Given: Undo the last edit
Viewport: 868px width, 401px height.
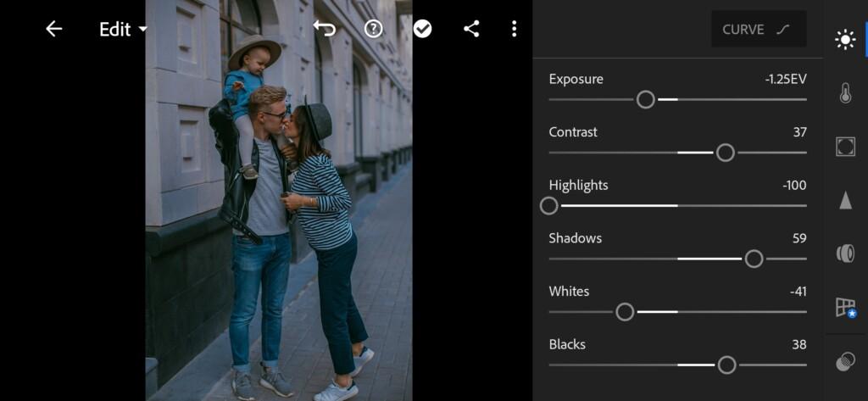Looking at the screenshot, I should (325, 29).
